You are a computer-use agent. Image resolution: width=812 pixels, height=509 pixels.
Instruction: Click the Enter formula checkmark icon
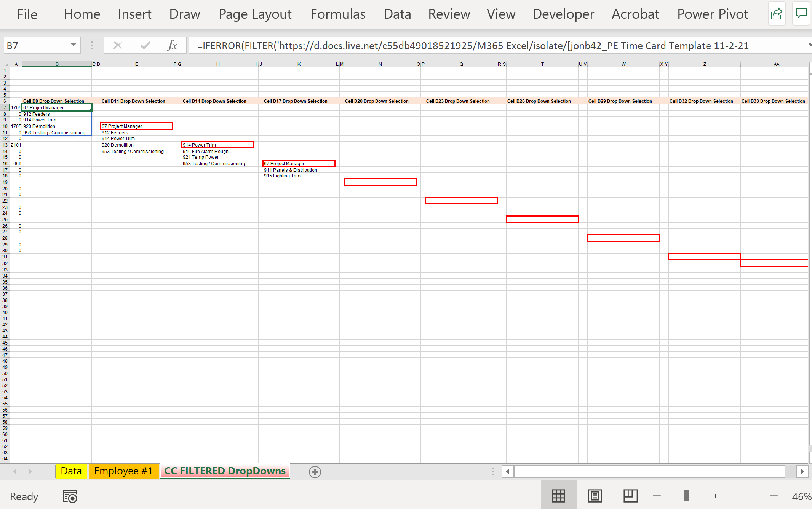[x=145, y=46]
